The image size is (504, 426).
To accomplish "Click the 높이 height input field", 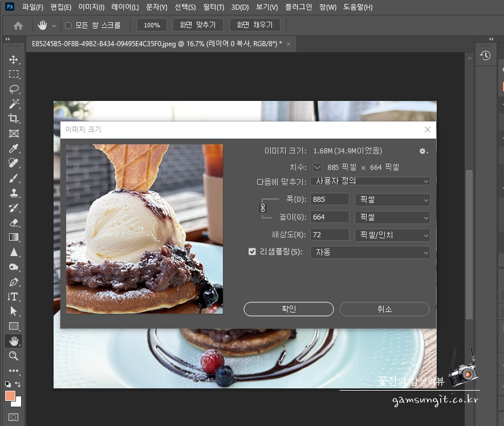I will coord(330,217).
